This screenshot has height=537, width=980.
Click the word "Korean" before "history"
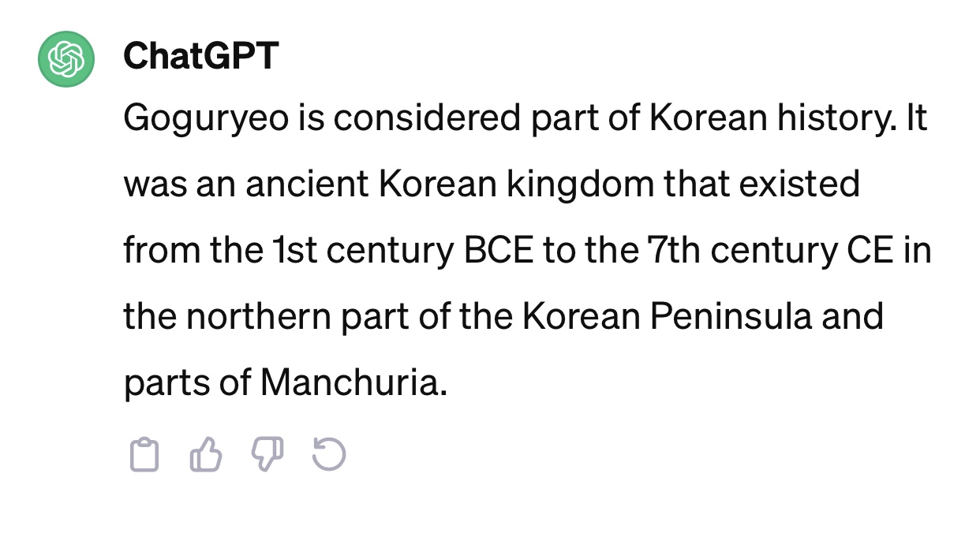coord(708,118)
